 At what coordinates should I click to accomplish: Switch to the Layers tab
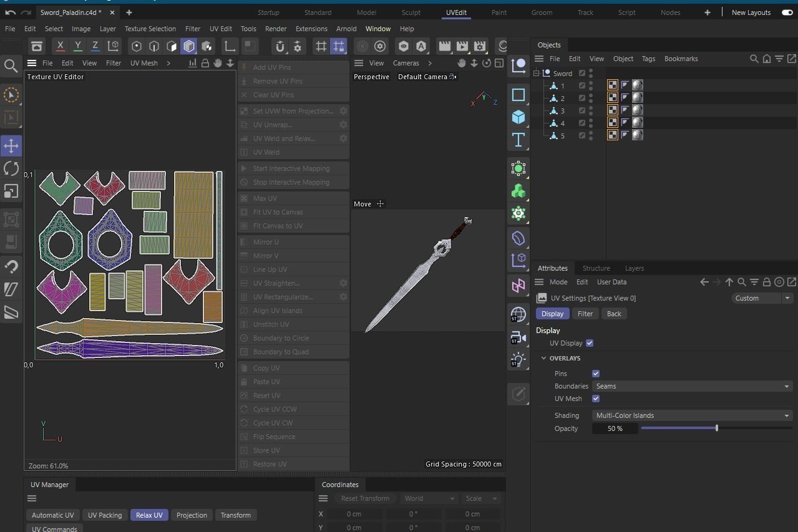634,268
